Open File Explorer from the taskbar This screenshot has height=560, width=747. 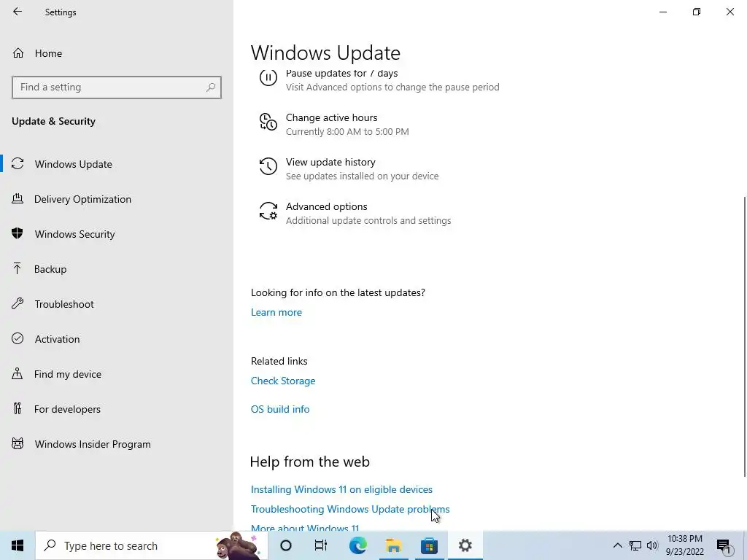pos(393,545)
